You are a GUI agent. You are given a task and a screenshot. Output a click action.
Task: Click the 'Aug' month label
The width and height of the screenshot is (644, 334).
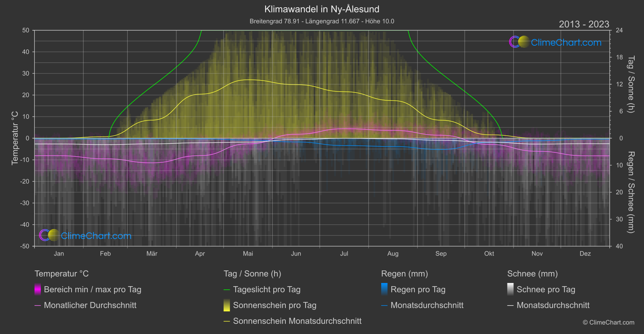(x=393, y=253)
